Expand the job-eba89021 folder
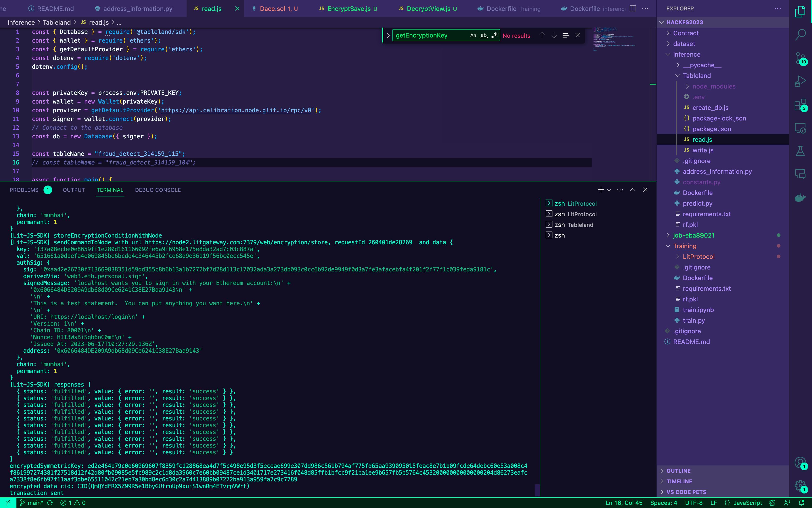This screenshot has height=508, width=812. tap(694, 235)
